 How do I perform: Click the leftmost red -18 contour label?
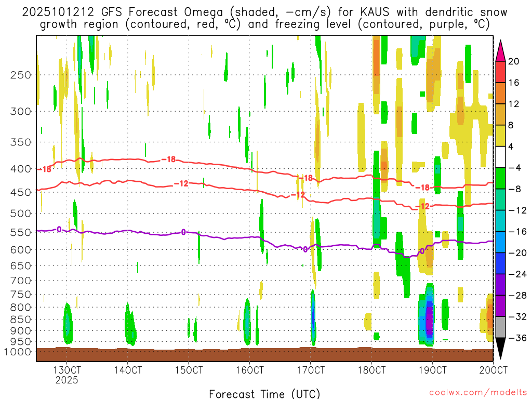pos(45,169)
